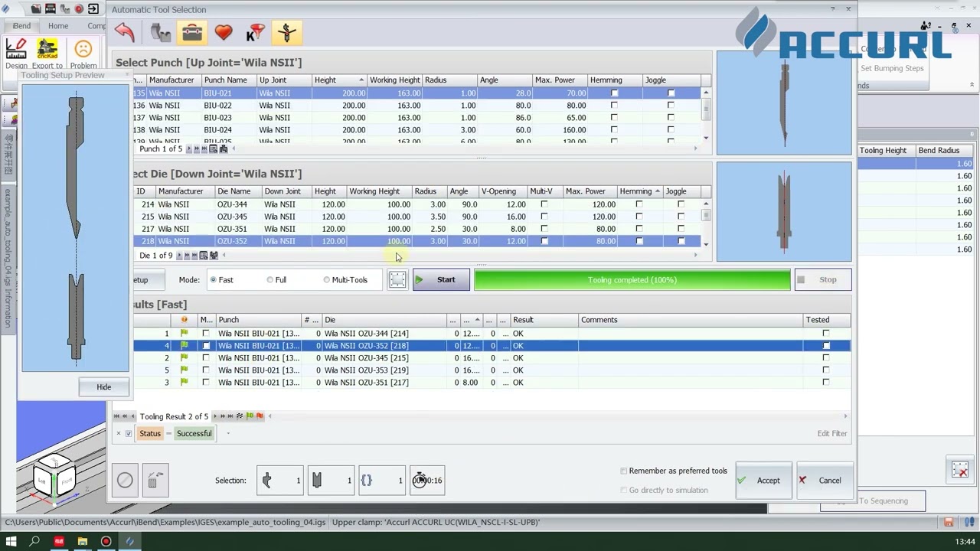980x551 pixels.
Task: Check the M column box for OZU-353 result
Action: click(205, 370)
